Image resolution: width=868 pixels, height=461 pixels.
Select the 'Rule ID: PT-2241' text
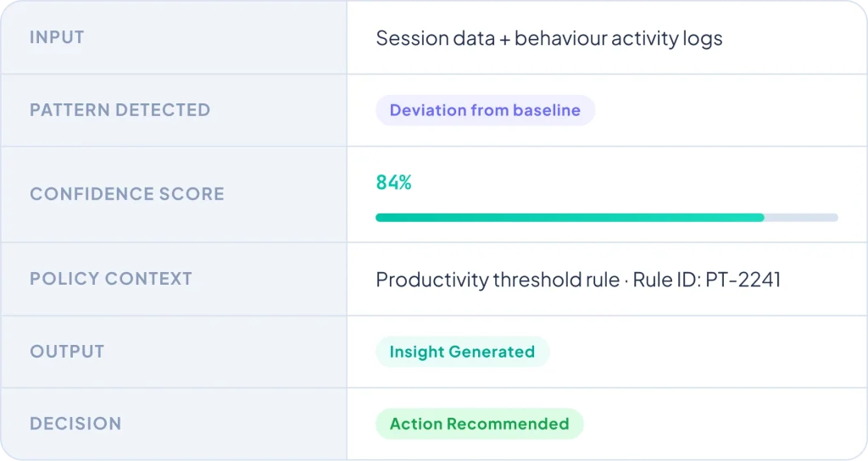[x=707, y=280]
